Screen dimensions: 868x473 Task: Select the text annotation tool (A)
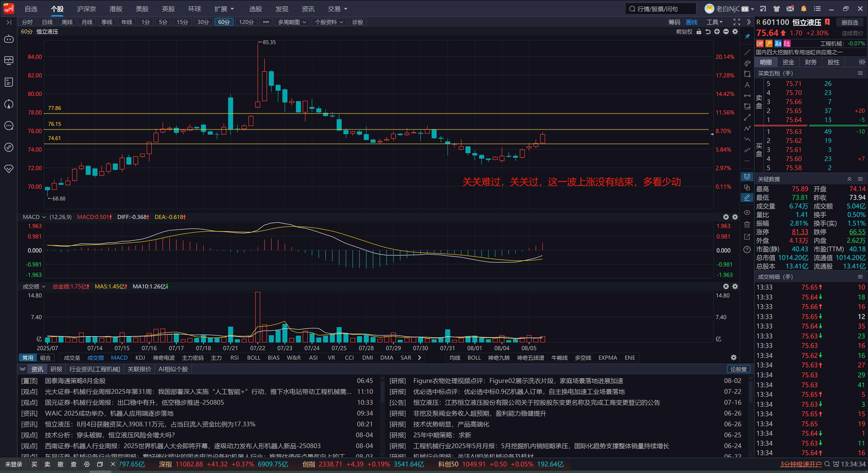[747, 85]
